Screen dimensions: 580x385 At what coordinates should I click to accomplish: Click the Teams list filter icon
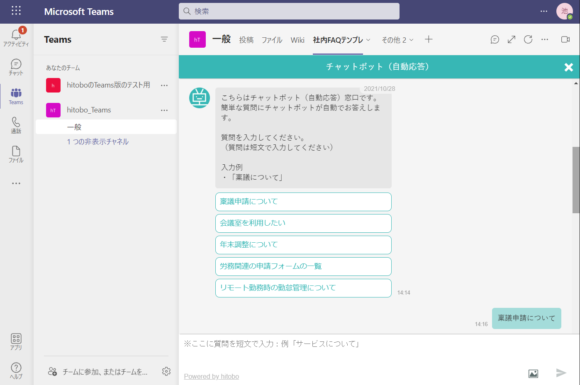point(164,39)
